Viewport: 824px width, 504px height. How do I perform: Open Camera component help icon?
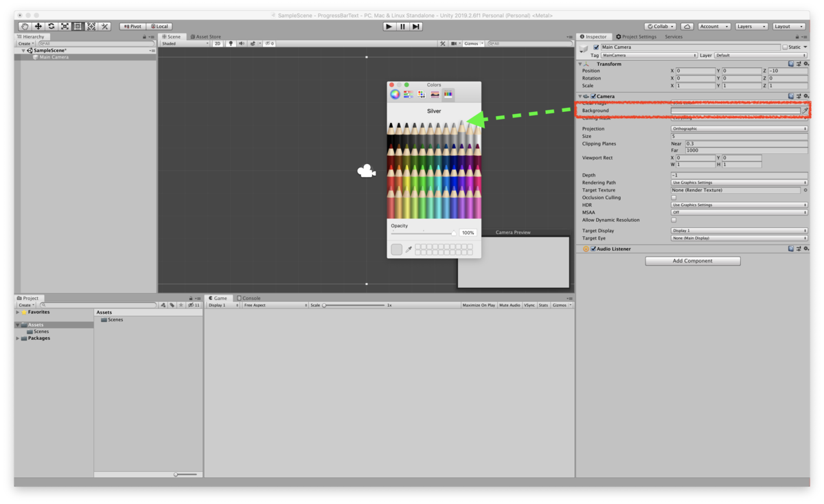791,96
